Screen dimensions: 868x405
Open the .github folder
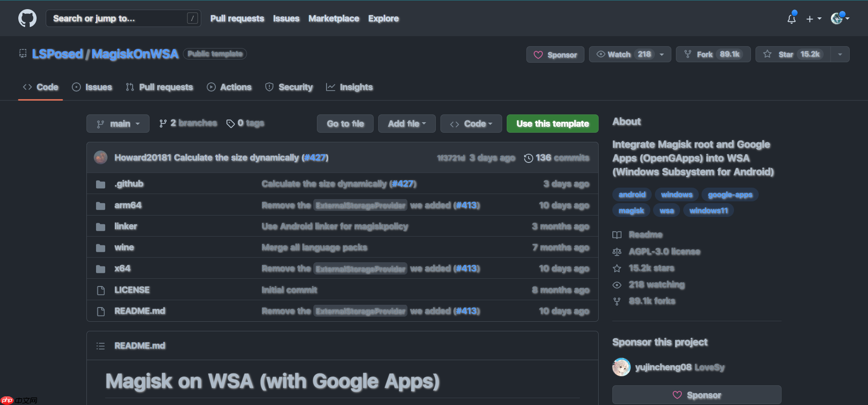(129, 184)
